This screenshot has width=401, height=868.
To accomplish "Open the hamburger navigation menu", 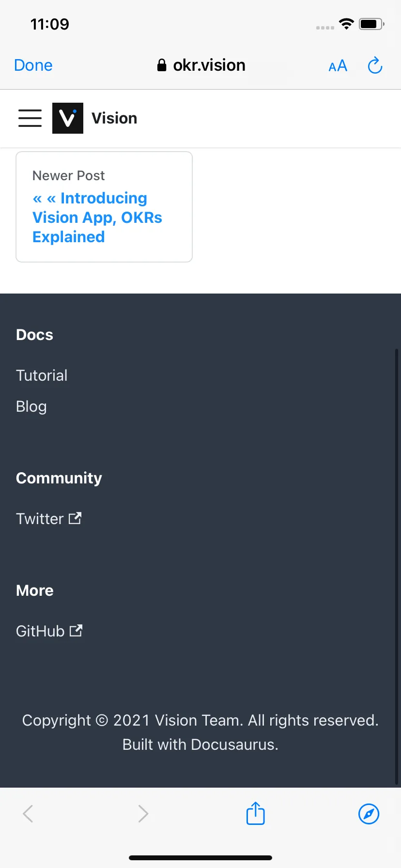I will click(x=30, y=118).
